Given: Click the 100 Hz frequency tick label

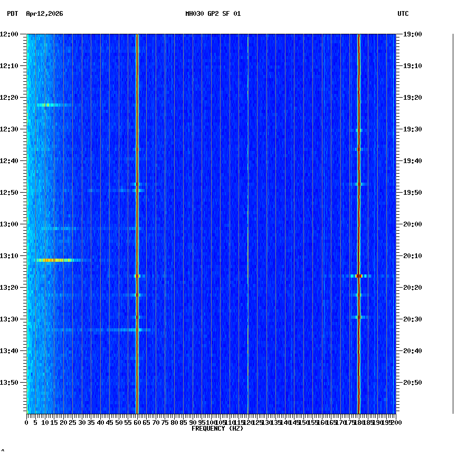Looking at the screenshot, I should pyautogui.click(x=210, y=422).
